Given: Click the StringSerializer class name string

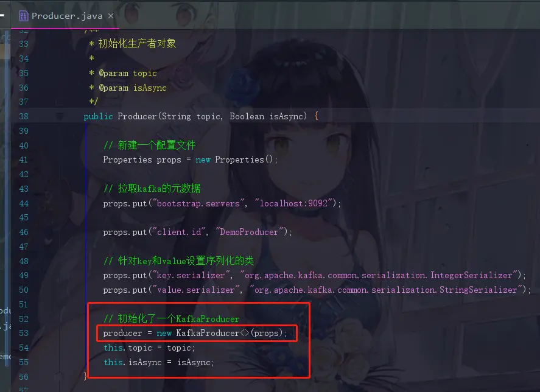Looking at the screenshot, I should [386, 290].
